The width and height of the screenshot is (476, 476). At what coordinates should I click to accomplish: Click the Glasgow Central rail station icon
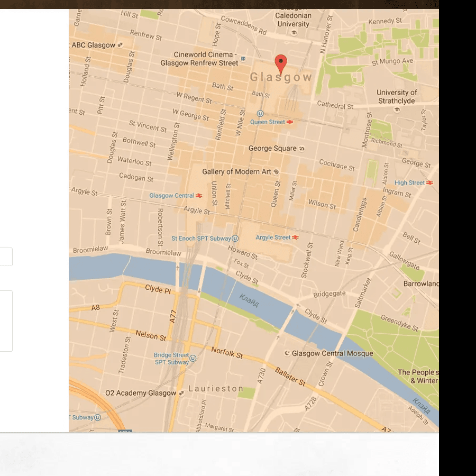(x=199, y=195)
